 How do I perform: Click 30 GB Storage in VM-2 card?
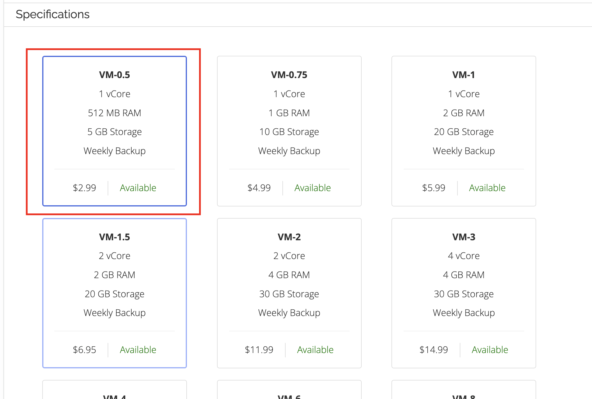(289, 294)
